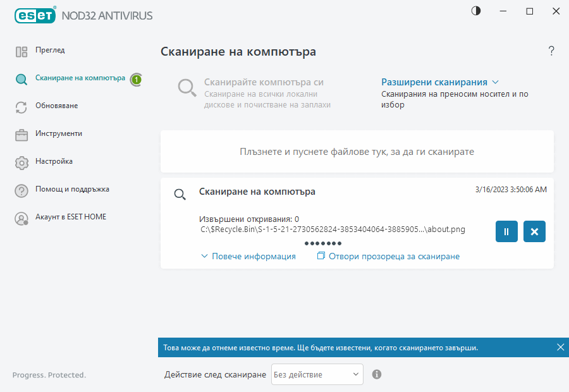The width and height of the screenshot is (569, 392).
Task: Click the notification badge on Сканиране
Action: pyautogui.click(x=137, y=79)
